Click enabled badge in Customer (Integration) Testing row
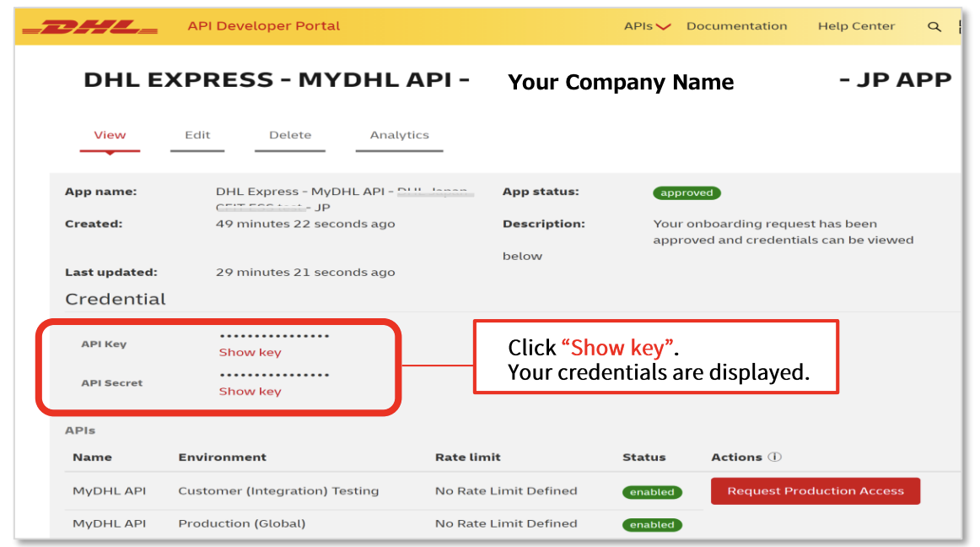This screenshot has width=980, height=547. click(x=652, y=492)
